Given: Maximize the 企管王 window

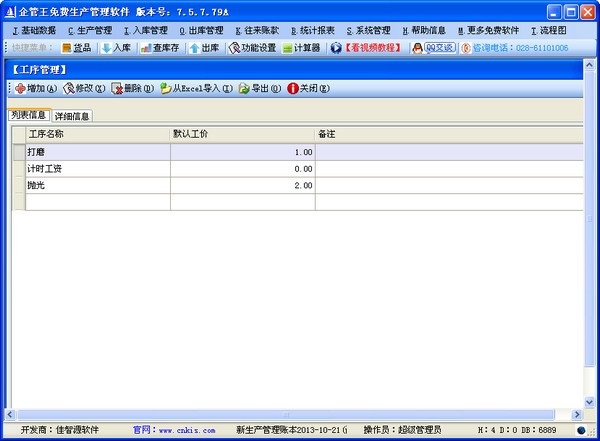Looking at the screenshot, I should click(x=571, y=12).
